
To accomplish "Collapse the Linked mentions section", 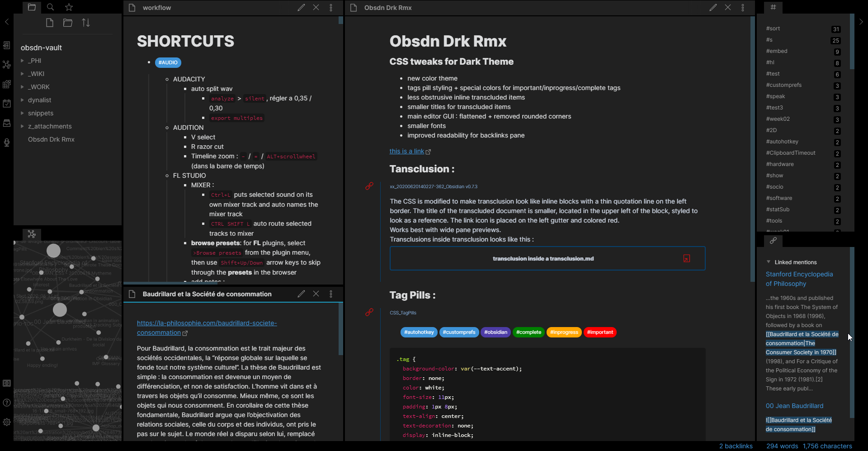I will [x=769, y=262].
